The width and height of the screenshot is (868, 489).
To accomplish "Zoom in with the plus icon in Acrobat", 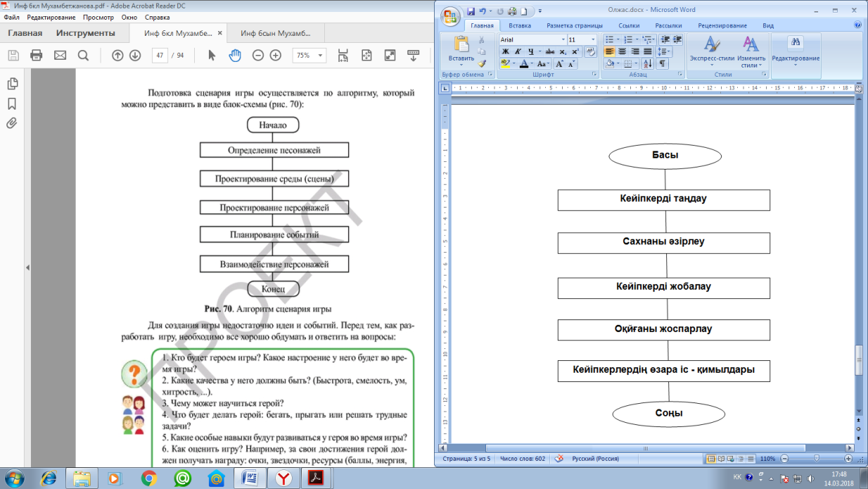I will [276, 56].
